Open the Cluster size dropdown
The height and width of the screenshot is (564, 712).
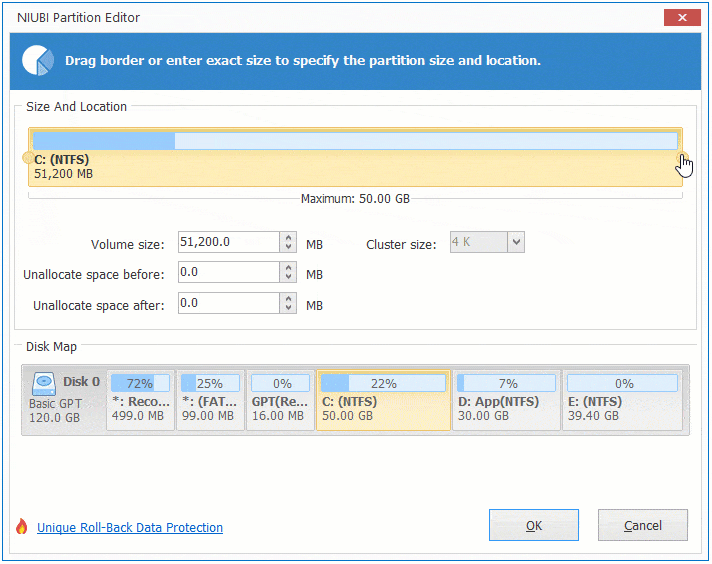515,242
